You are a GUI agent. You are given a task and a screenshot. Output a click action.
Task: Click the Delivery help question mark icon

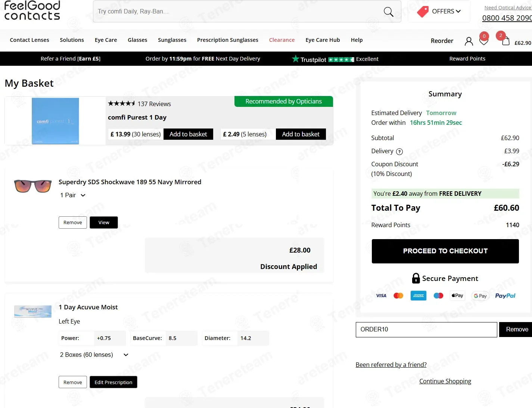coord(399,151)
